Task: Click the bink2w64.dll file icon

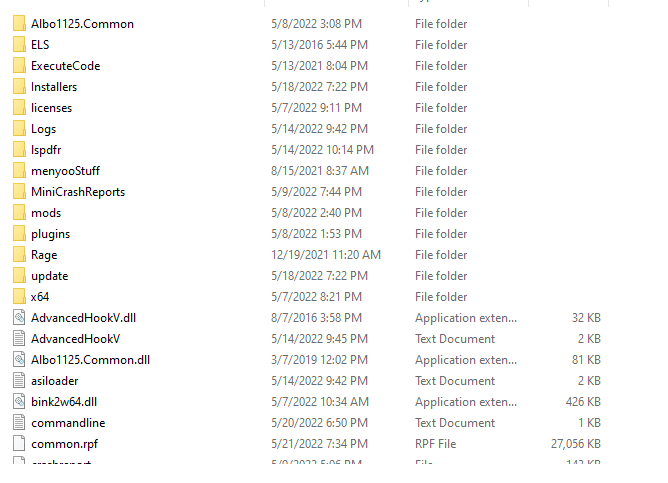Action: [x=19, y=402]
